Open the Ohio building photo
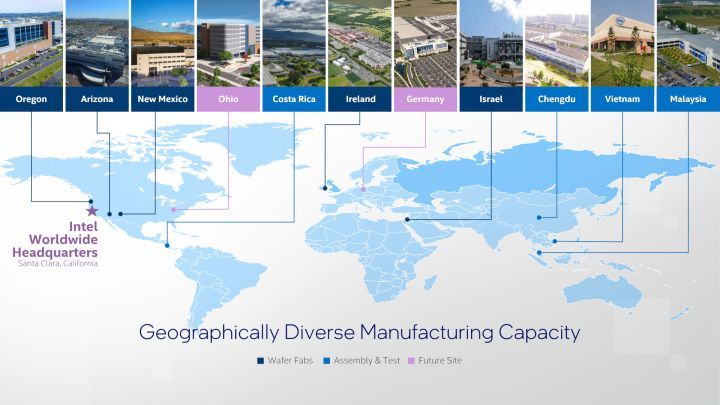The image size is (720, 405). point(228,43)
